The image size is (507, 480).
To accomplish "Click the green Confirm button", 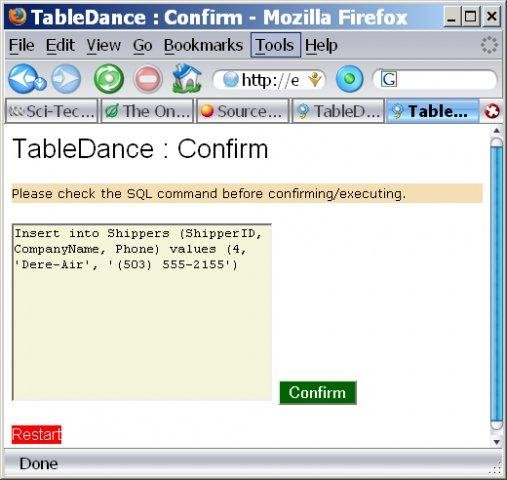I will coord(318,393).
